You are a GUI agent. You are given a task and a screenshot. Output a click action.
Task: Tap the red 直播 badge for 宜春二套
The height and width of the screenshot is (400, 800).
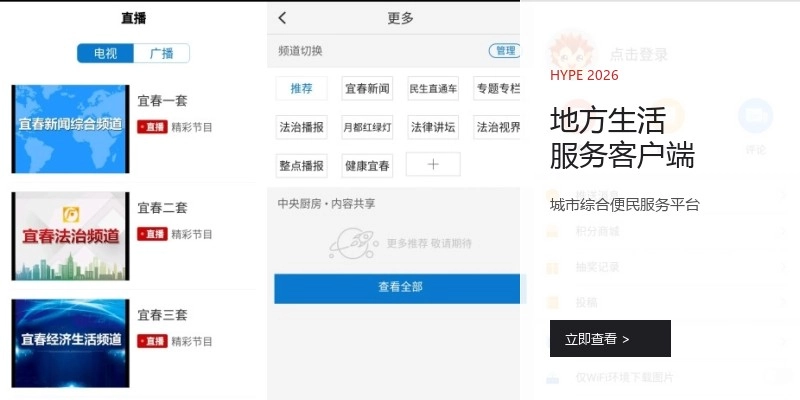tap(152, 234)
